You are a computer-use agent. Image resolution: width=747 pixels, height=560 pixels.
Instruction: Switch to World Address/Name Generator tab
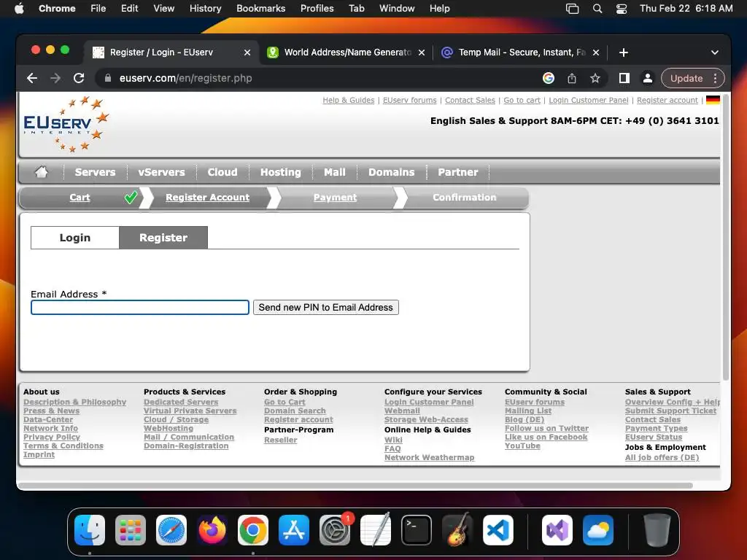(346, 52)
